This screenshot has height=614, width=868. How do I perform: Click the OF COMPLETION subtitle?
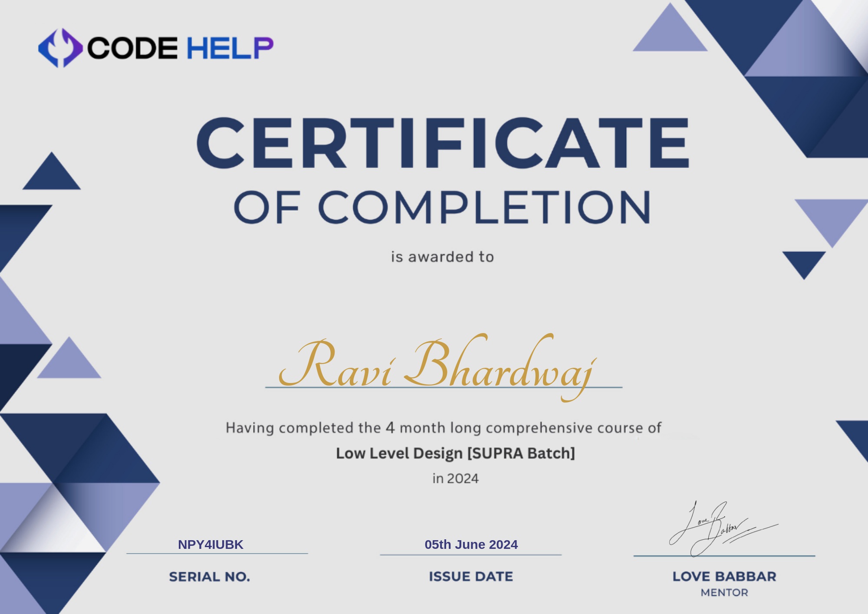(442, 207)
